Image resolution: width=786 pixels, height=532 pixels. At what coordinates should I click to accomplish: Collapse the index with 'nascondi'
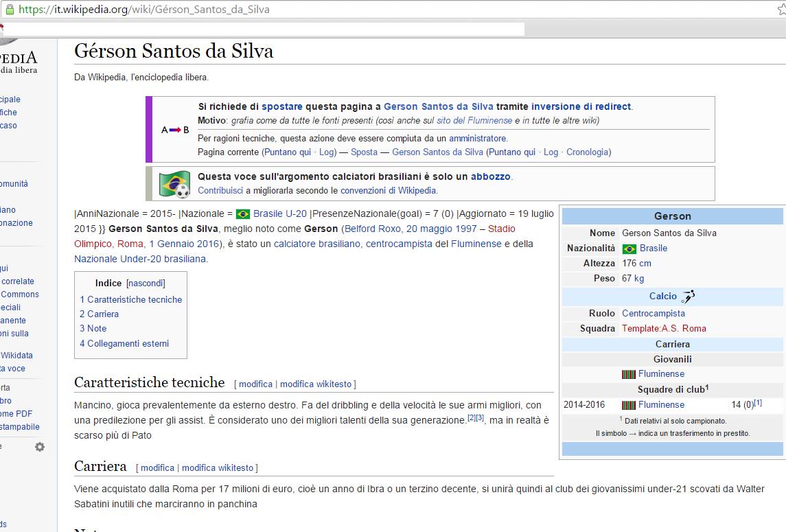pos(146,284)
